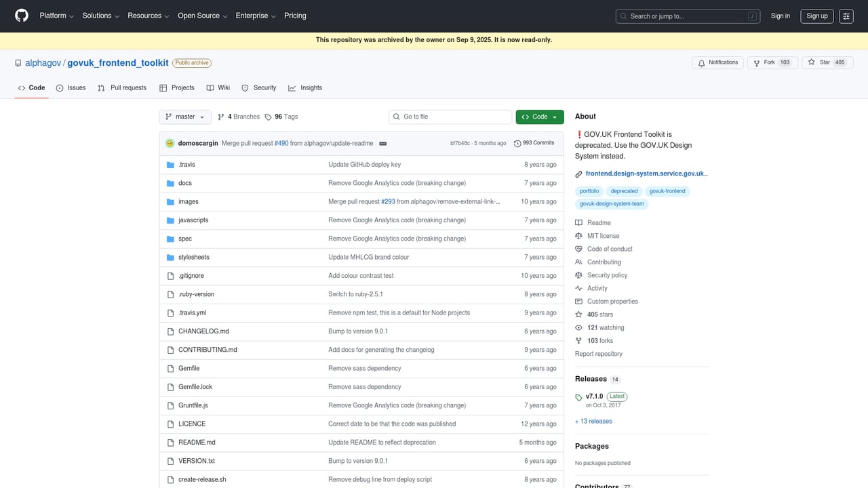Click the Go to file search box
This screenshot has width=868, height=488.
point(450,117)
